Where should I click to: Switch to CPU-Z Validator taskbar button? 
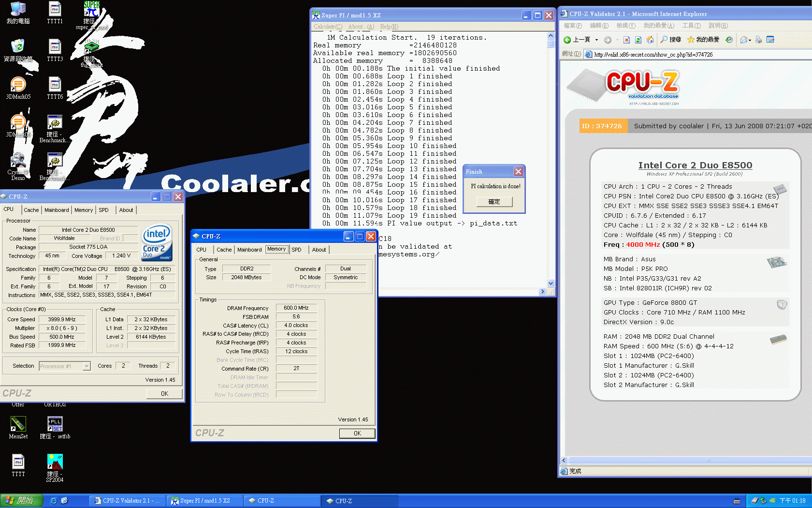click(128, 501)
